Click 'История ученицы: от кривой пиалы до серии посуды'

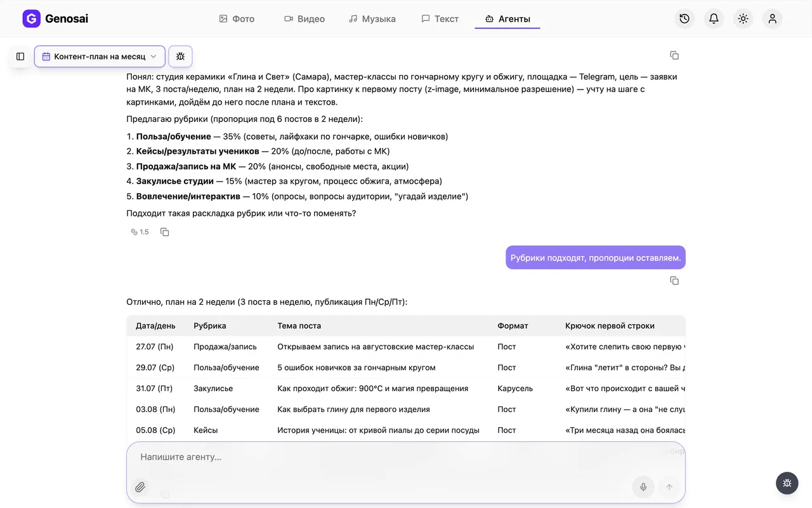coord(378,430)
